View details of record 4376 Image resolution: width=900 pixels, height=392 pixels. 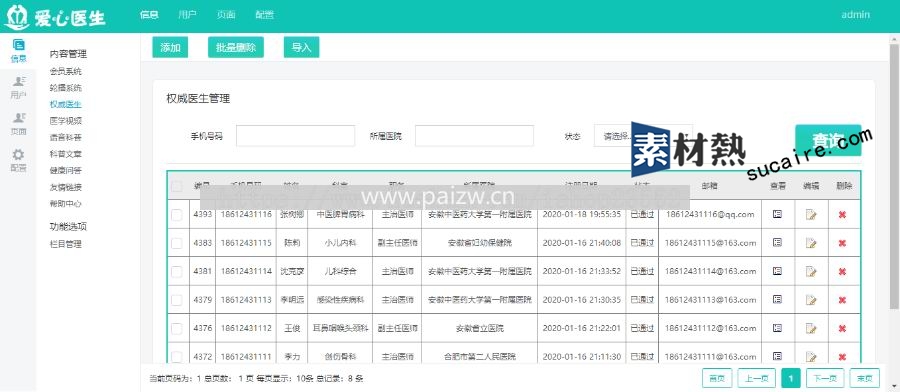point(777,328)
